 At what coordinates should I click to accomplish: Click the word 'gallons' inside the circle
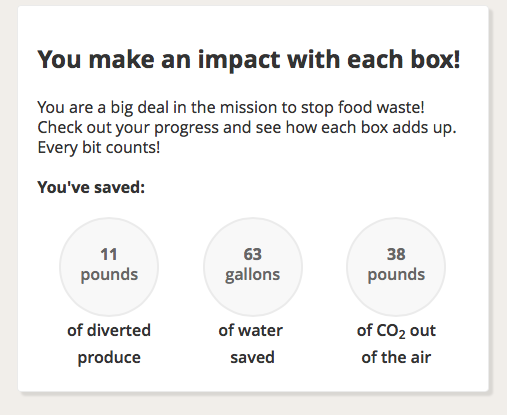(252, 275)
